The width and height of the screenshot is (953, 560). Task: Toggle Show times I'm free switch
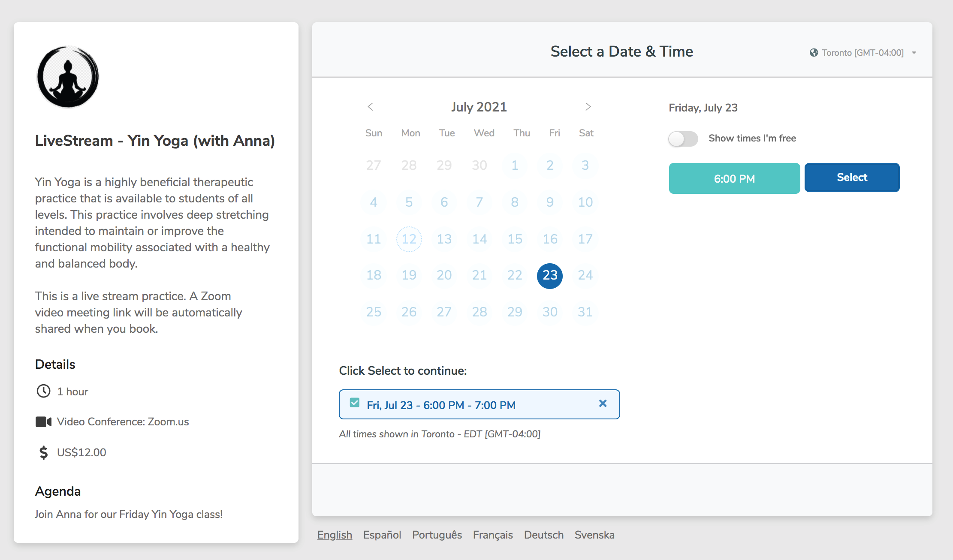point(683,138)
